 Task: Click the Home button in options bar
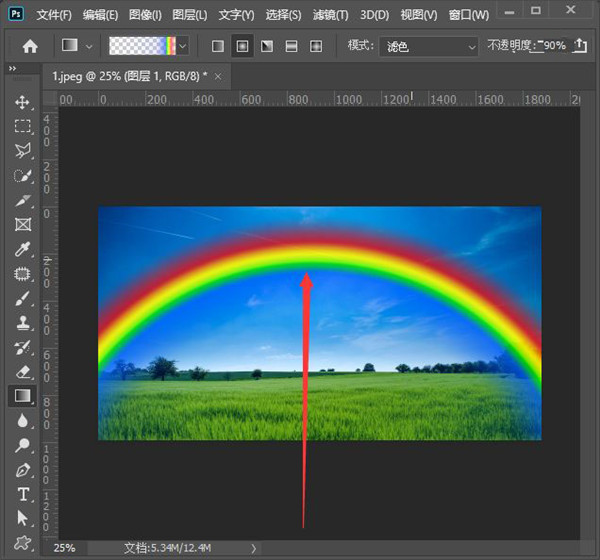(x=30, y=46)
